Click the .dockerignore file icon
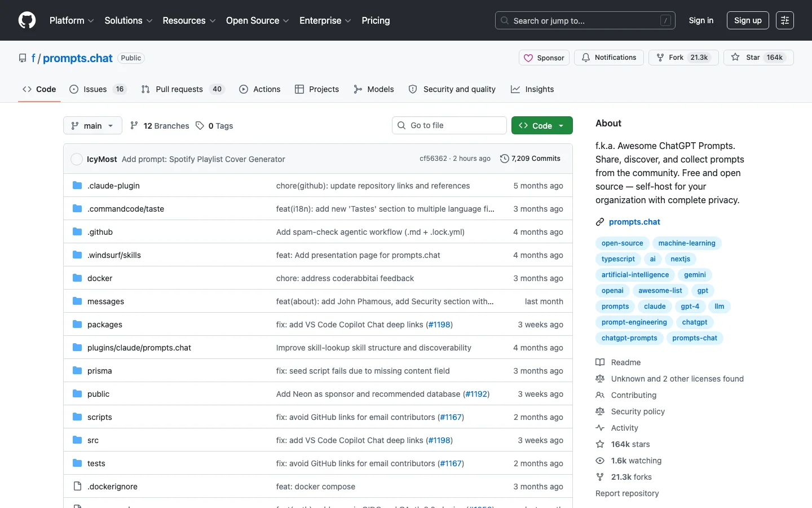 (77, 487)
